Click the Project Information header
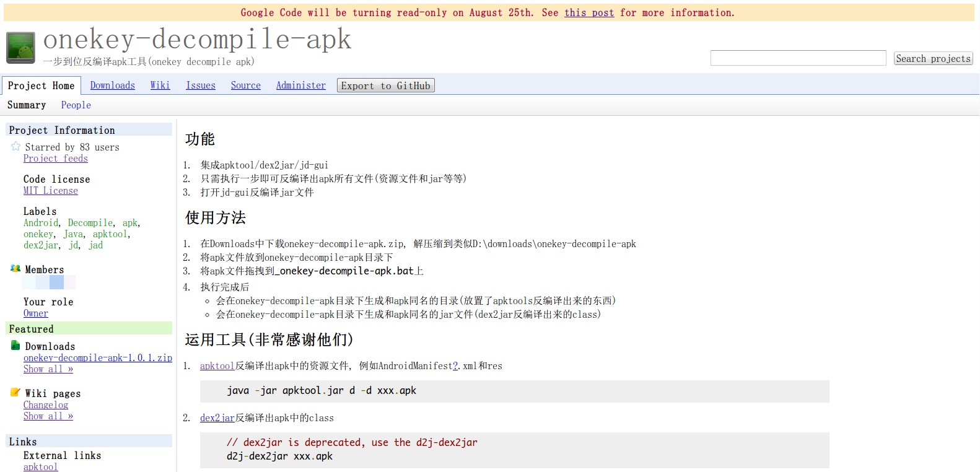 pos(89,129)
